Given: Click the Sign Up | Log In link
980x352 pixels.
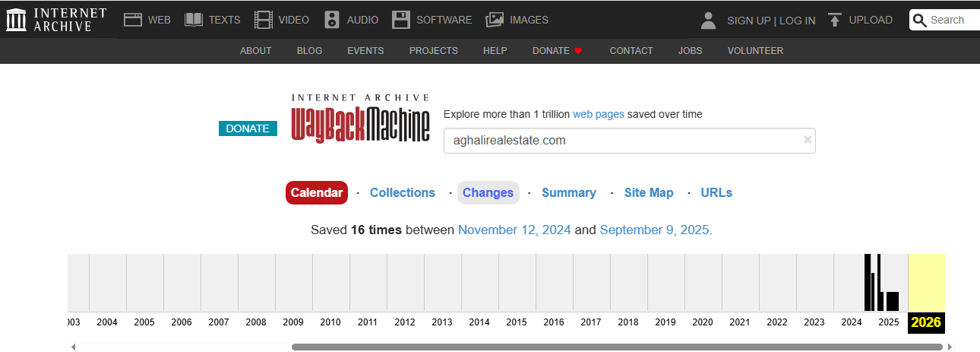Looking at the screenshot, I should (x=771, y=21).
